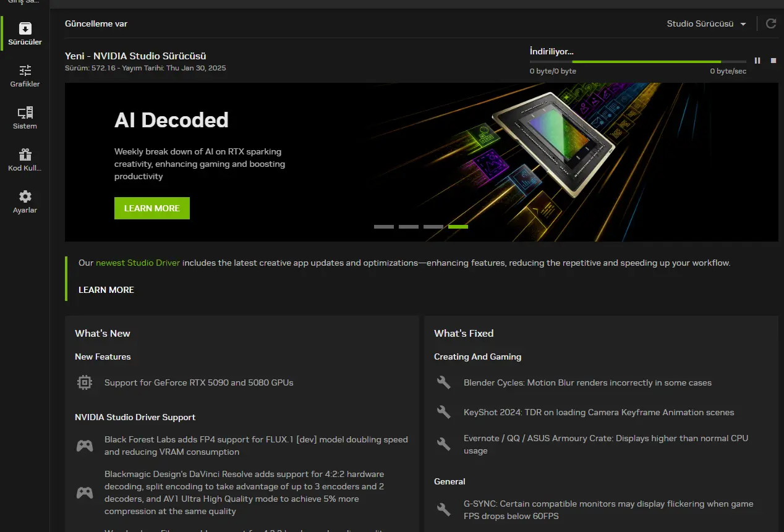Click wrench icon beside KeyShot 2024 fix

(444, 412)
